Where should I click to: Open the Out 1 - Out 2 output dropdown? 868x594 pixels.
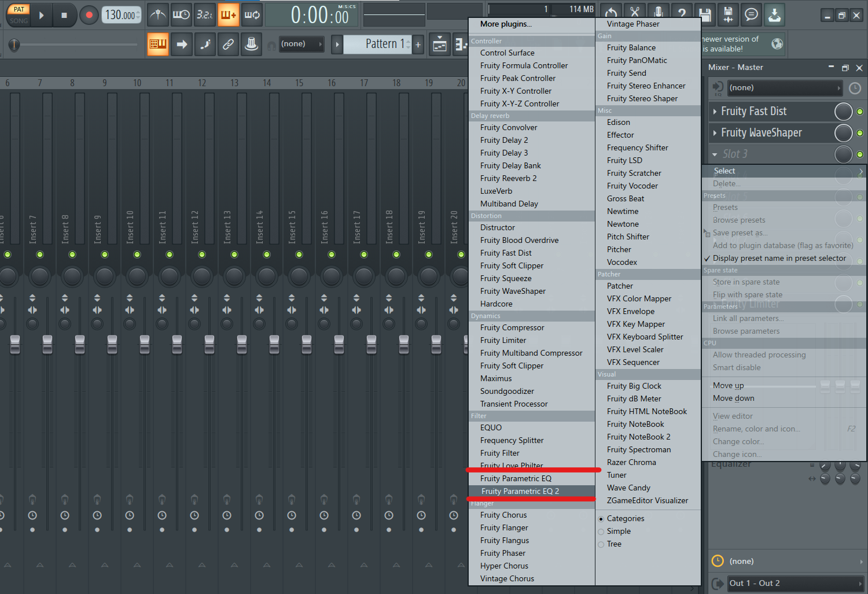tap(796, 583)
